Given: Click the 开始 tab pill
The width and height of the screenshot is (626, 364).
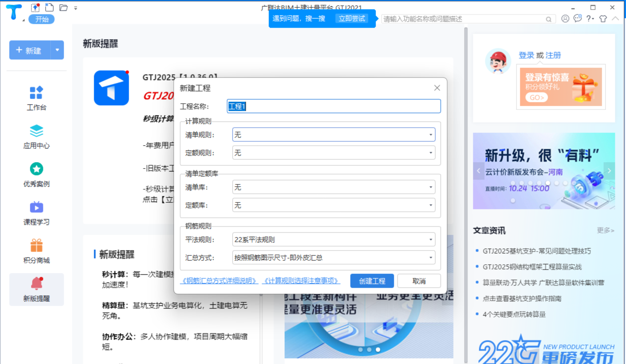Looking at the screenshot, I should 42,19.
